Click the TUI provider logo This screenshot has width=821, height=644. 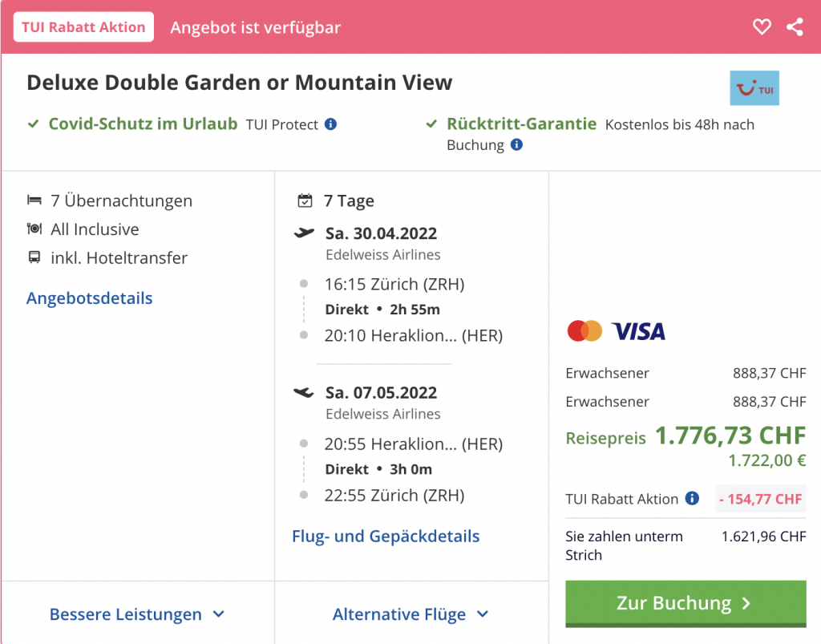click(x=754, y=88)
